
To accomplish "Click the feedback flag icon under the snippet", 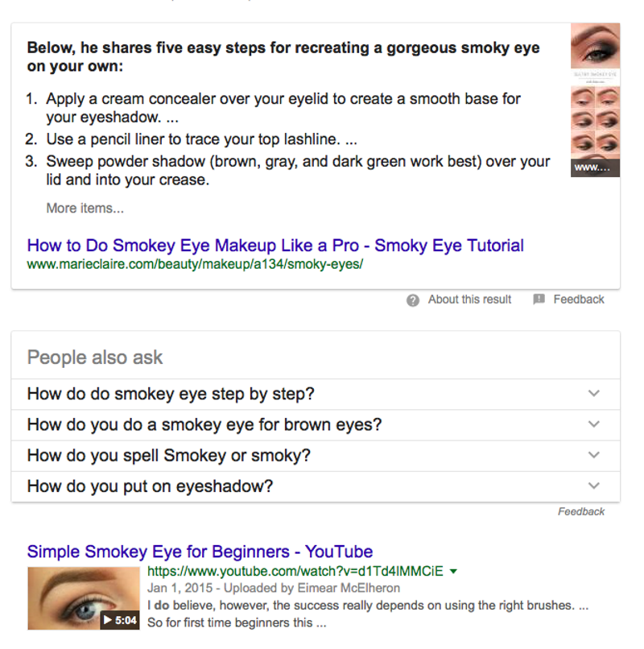I will click(x=539, y=299).
